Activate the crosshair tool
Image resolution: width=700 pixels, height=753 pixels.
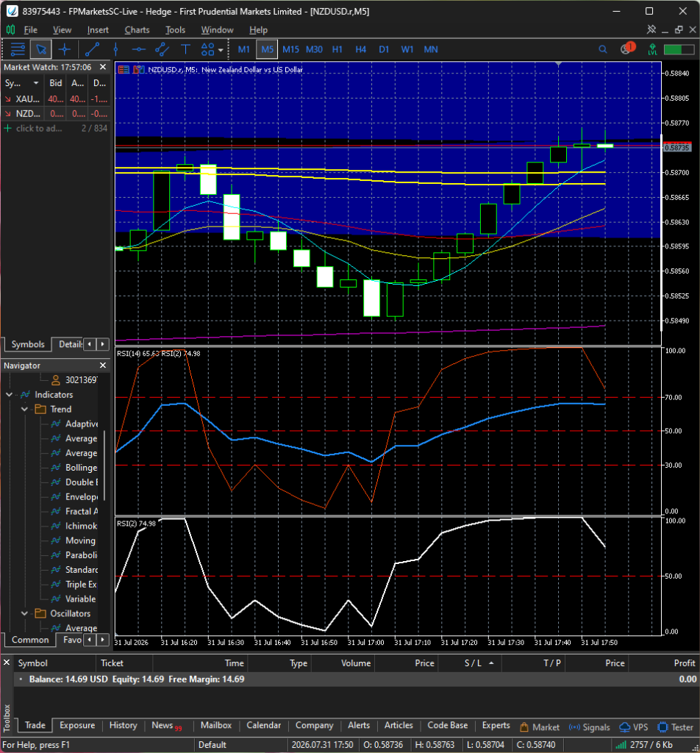tap(64, 49)
